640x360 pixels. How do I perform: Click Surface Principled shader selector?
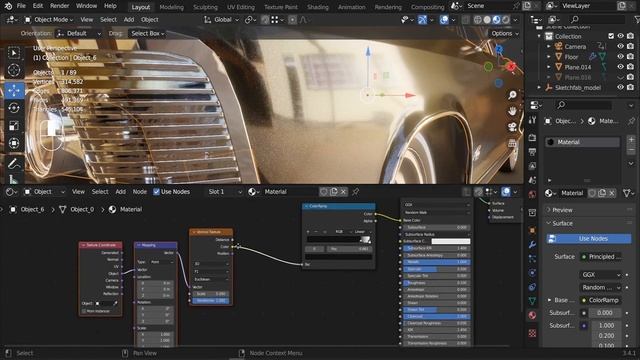pos(600,257)
